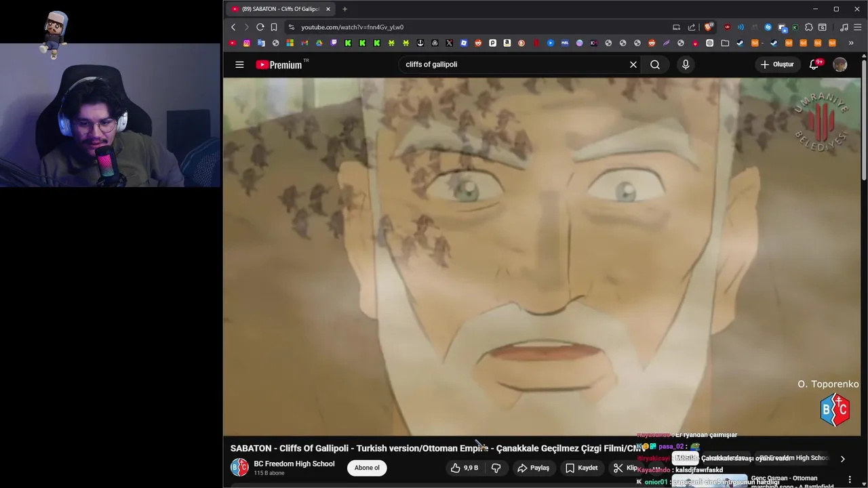Share the video via Paylaş
868x488 pixels.
point(533,468)
